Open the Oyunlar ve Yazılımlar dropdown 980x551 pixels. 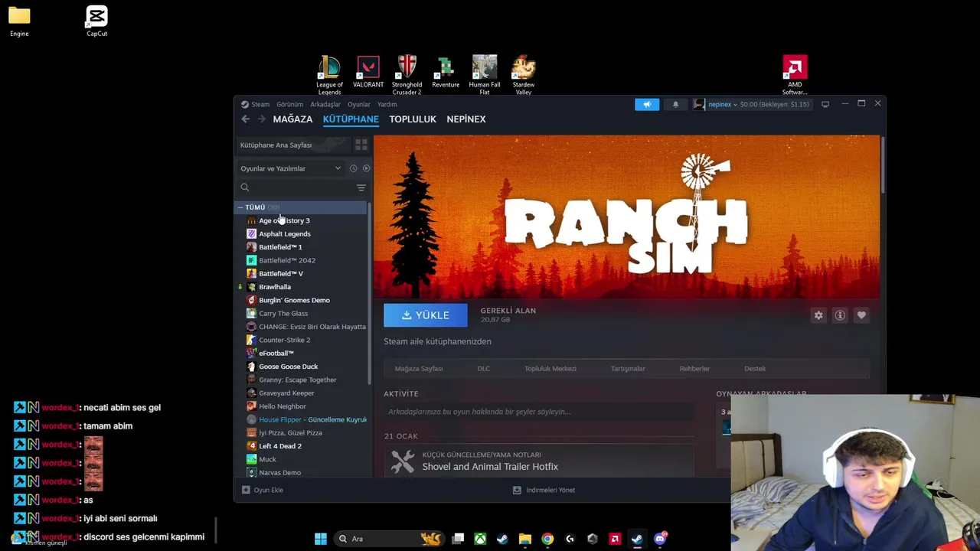(291, 168)
